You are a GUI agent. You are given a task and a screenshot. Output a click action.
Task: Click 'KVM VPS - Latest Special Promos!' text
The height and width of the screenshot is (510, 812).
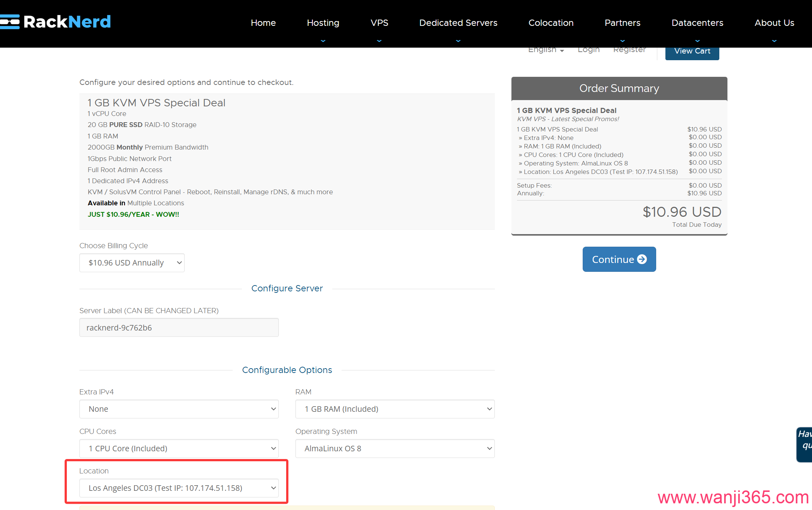(x=568, y=119)
